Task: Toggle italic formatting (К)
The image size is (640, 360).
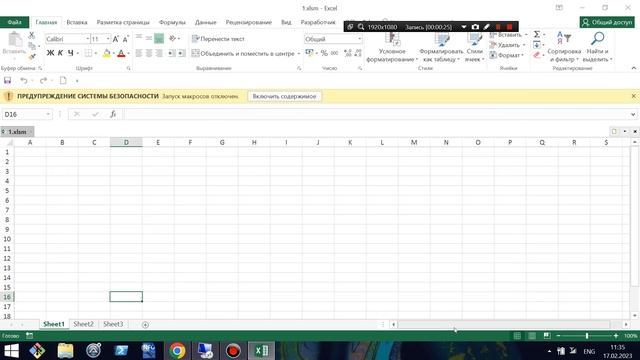Action: click(x=60, y=53)
